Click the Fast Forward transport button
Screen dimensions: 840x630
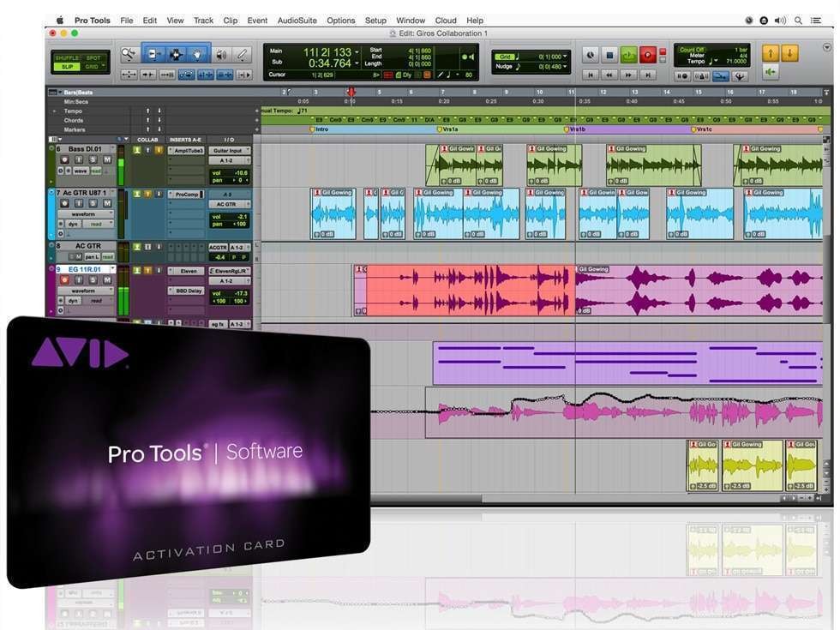coord(628,75)
